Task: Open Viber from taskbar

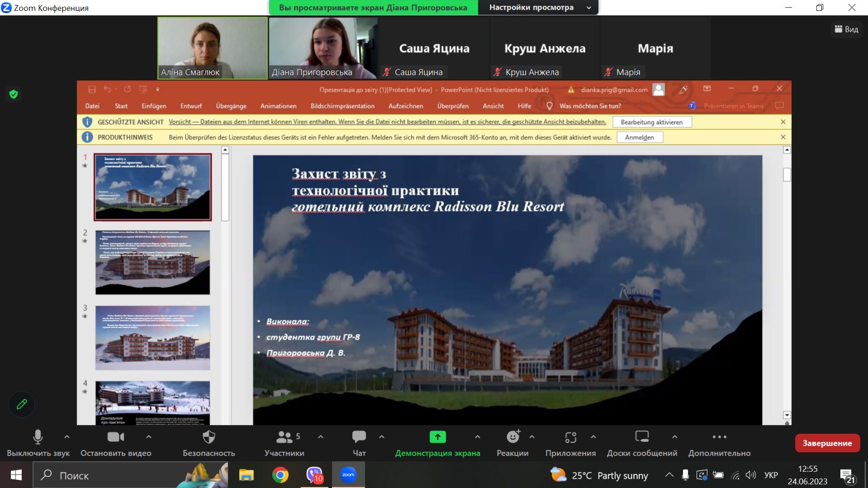Action: click(315, 476)
